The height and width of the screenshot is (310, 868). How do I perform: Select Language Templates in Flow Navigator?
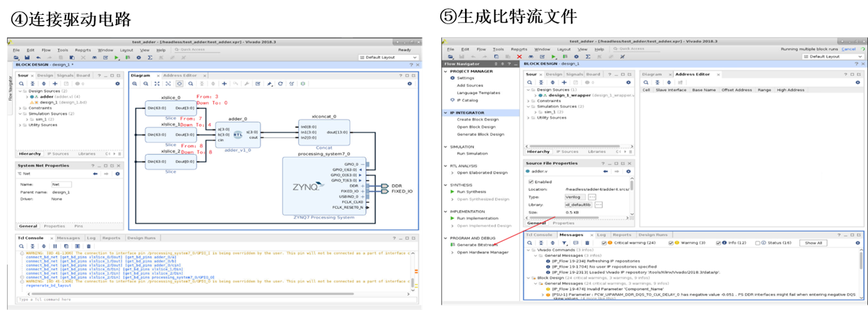pyautogui.click(x=478, y=92)
